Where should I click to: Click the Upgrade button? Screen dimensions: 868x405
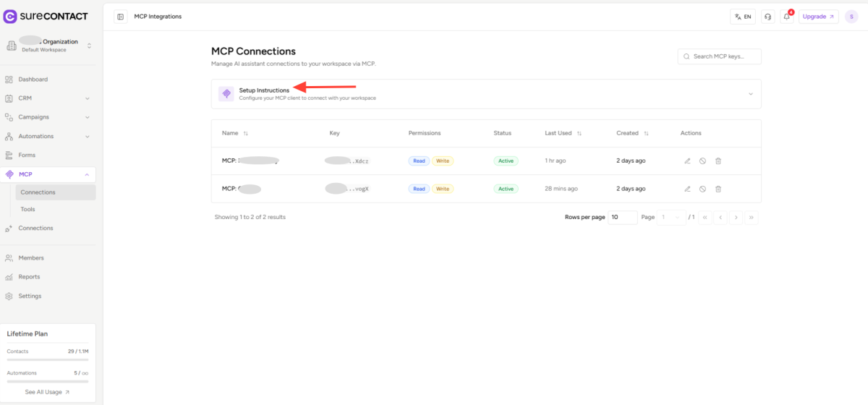pyautogui.click(x=818, y=17)
